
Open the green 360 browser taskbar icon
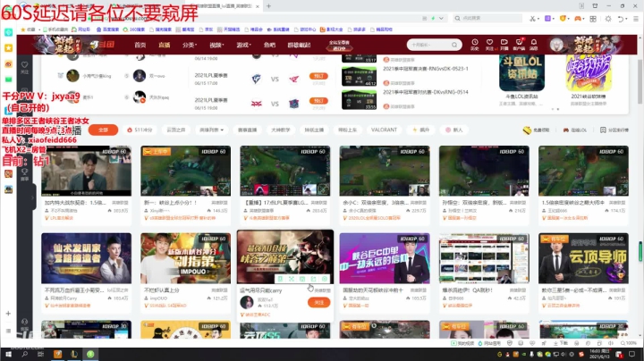(x=90, y=354)
